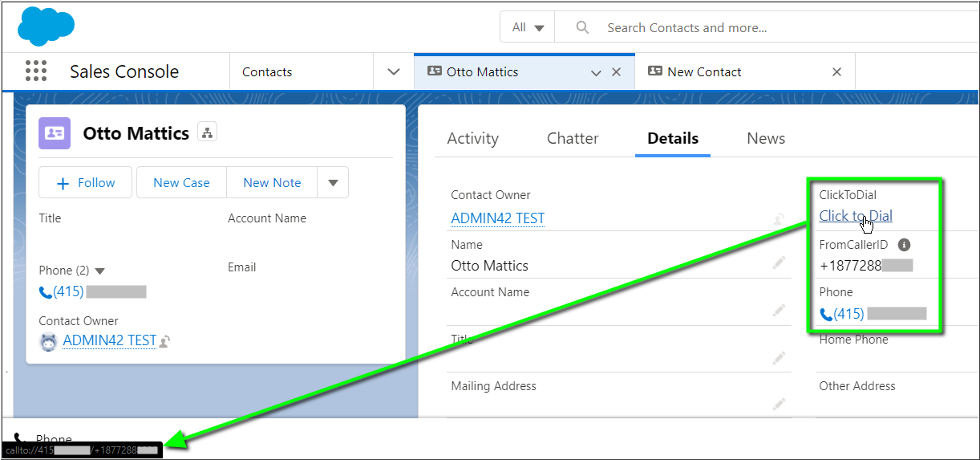Click the Sales Console app name
Screen dimensions: 980x460
point(124,71)
